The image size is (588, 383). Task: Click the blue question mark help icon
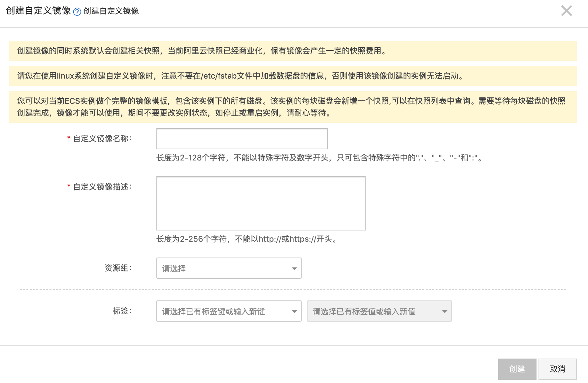click(x=77, y=12)
